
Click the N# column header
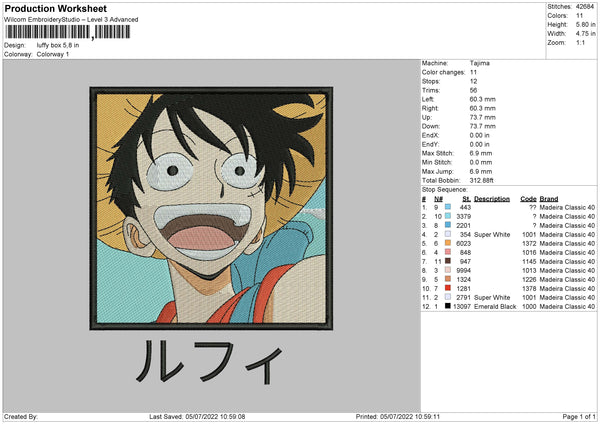pyautogui.click(x=439, y=199)
